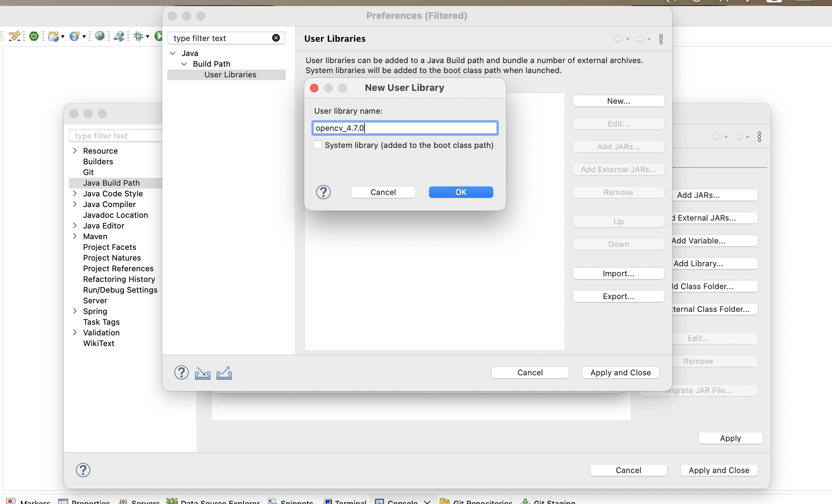Expand the Java Editor node
The height and width of the screenshot is (504, 832).
coord(75,225)
